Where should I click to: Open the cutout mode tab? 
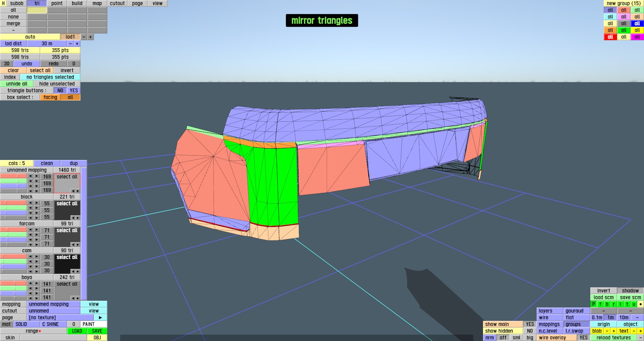point(117,3)
